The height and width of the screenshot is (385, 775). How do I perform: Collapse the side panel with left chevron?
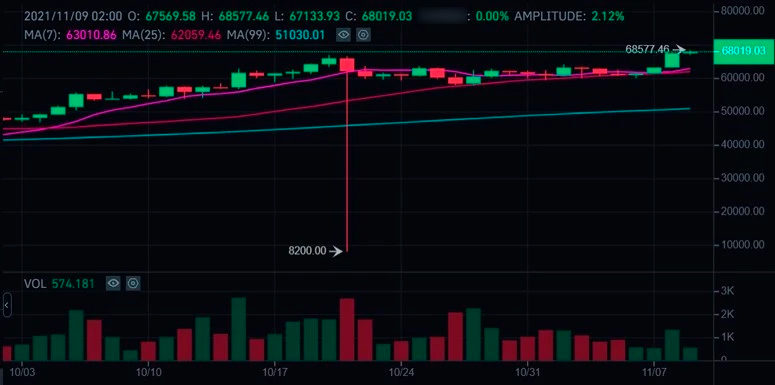point(6,306)
